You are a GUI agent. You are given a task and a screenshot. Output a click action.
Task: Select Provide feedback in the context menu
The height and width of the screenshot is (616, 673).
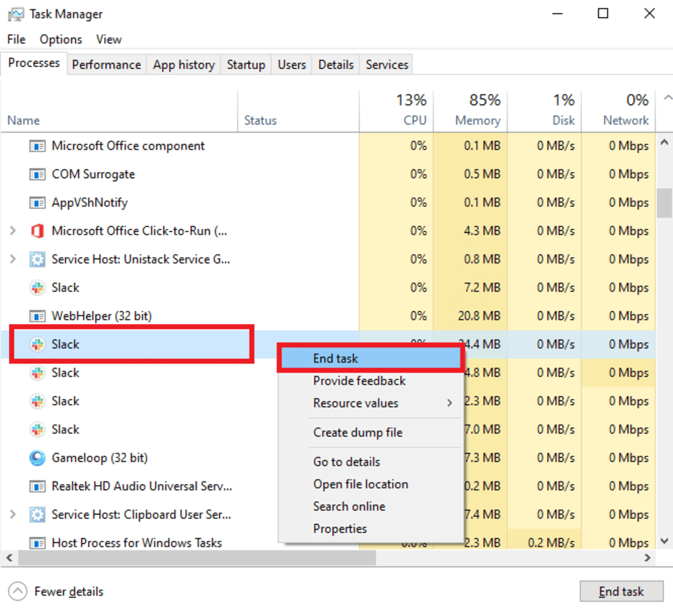tap(371, 381)
